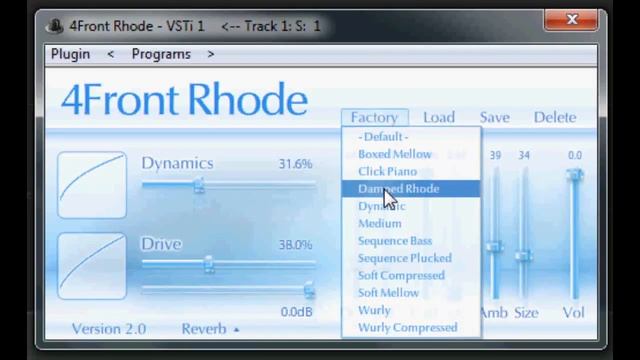
Task: Select the Boxed Mellow preset
Action: coord(411,154)
